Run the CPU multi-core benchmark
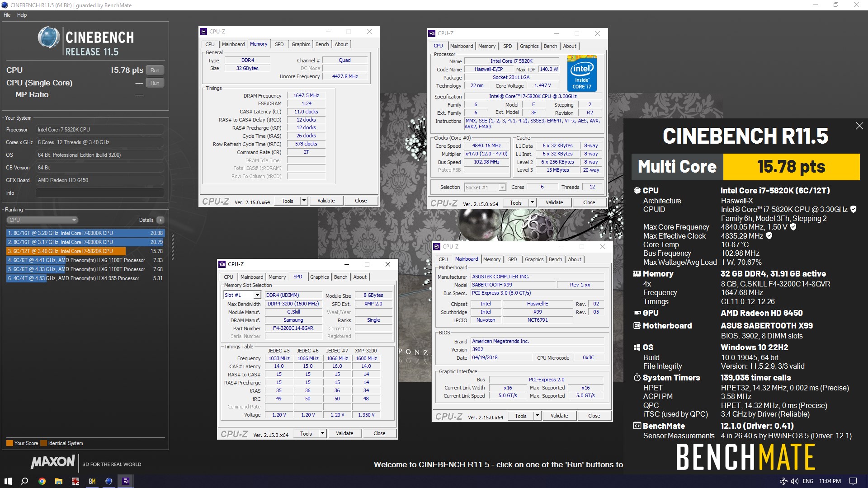Screen dimensions: 868x488 coord(155,70)
